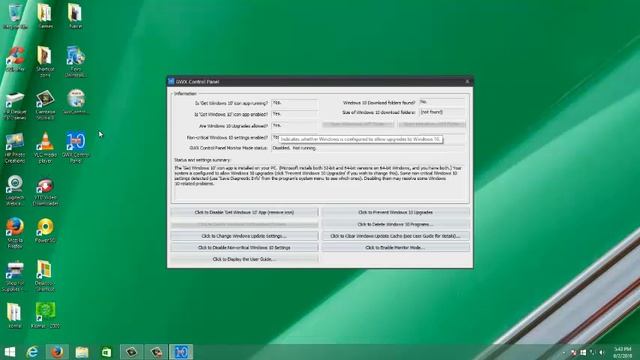This screenshot has width=640, height=360.
Task: Click to Prevent Windows 10 Upgrades button
Action: pyautogui.click(x=395, y=212)
